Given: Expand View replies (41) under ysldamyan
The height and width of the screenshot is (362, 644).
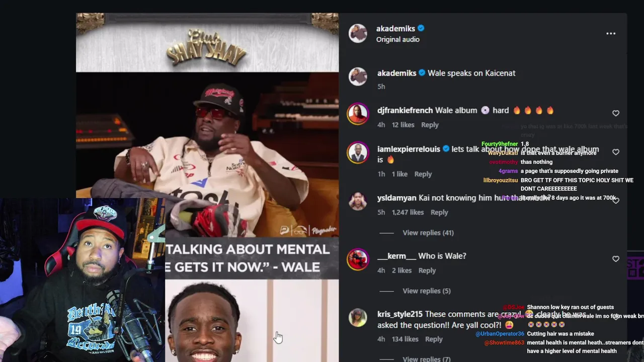Looking at the screenshot, I should [x=428, y=233].
